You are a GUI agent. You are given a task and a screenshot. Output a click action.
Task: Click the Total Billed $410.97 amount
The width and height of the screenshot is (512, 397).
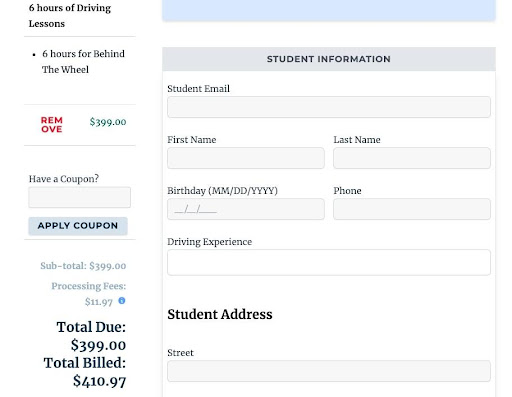[x=100, y=381]
